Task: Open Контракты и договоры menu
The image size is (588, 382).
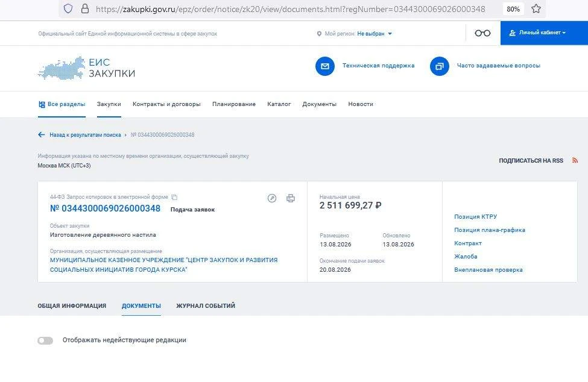Action: click(166, 104)
